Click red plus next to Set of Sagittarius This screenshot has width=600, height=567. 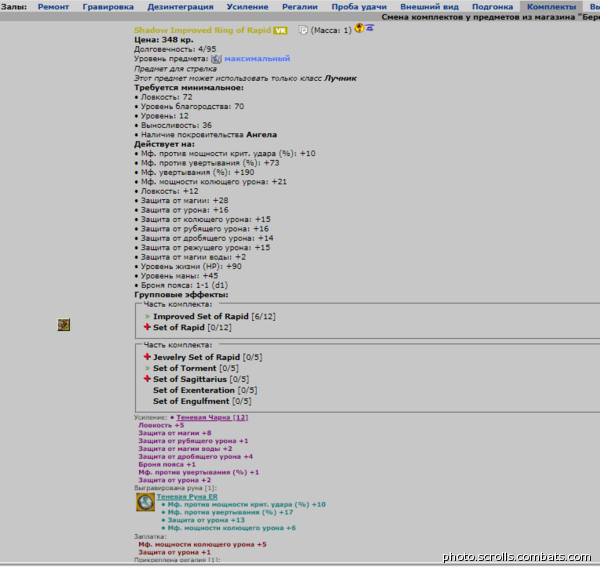coord(147,379)
